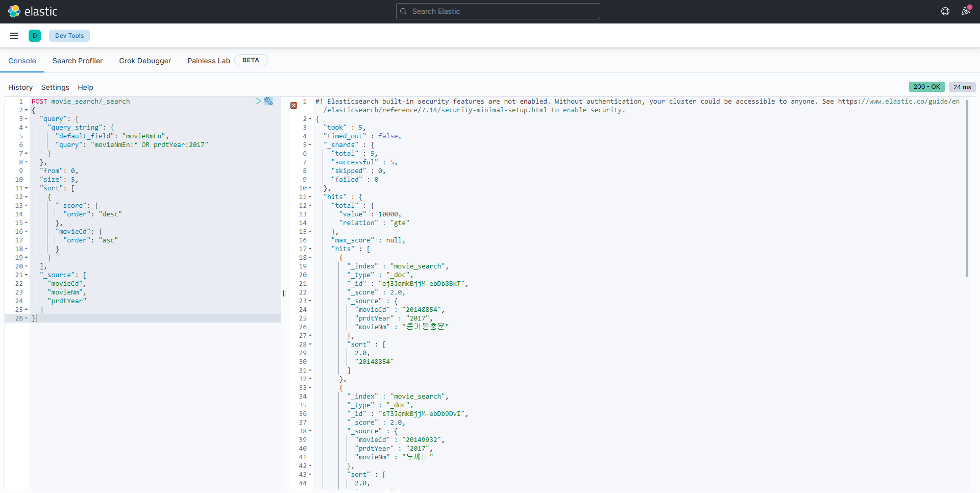980x493 pixels.
Task: Send request with play icon
Action: point(258,101)
